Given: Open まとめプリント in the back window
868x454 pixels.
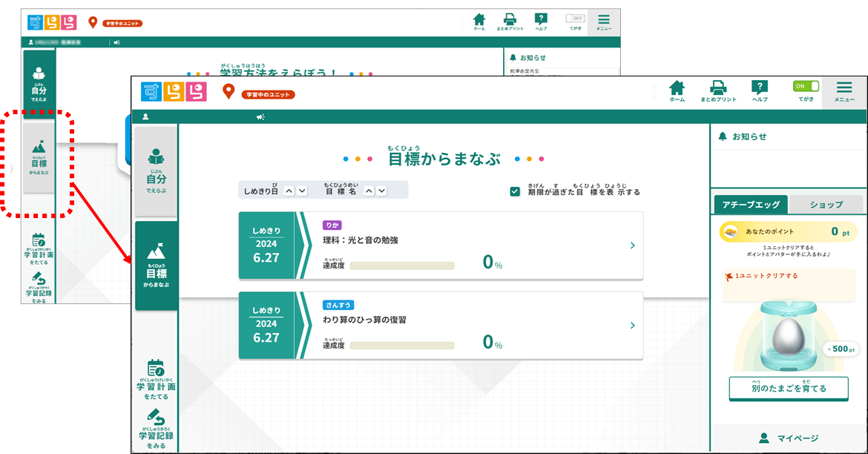Looking at the screenshot, I should 510,22.
